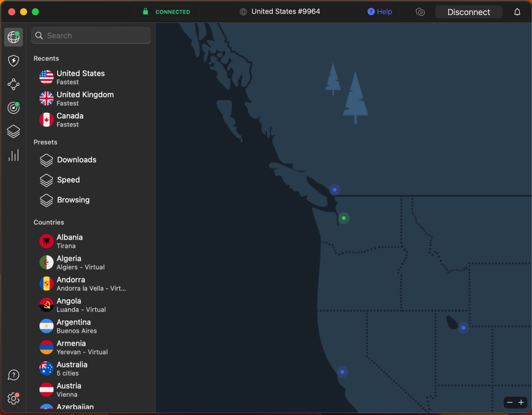Expand Australia with 5 cities
Screen dimensions: 532x415
72,368
